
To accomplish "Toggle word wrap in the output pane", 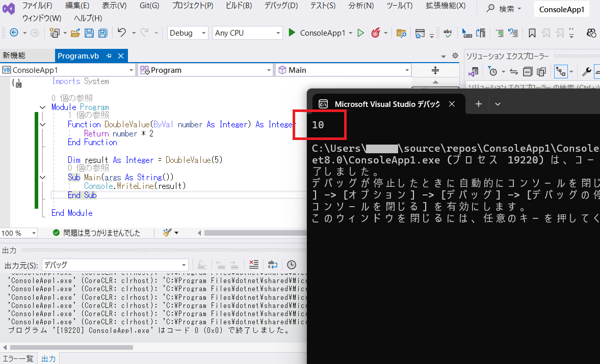I will tap(272, 264).
